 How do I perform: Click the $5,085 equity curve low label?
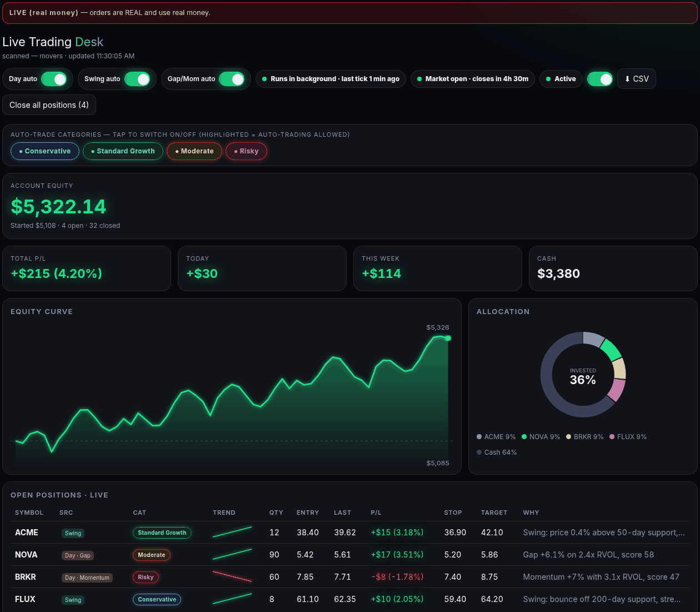(438, 463)
